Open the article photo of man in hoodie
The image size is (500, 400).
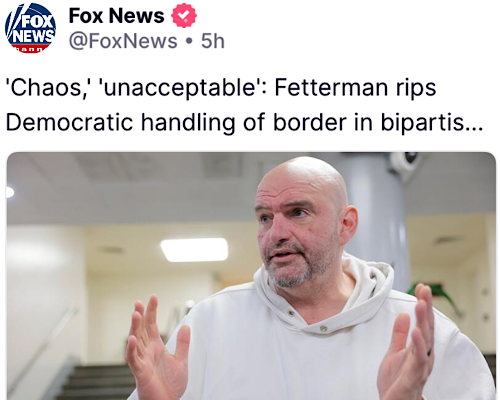251,276
